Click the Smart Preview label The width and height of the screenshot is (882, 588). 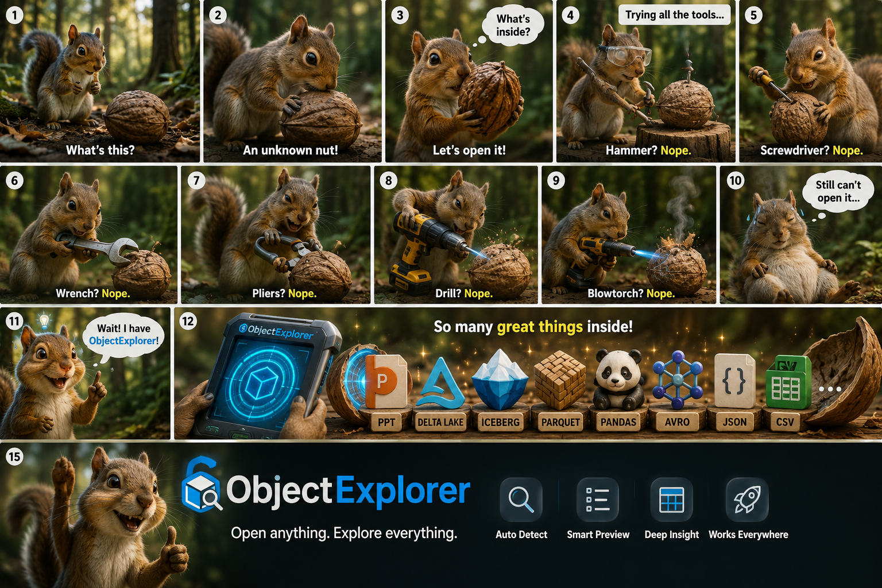[x=598, y=535]
